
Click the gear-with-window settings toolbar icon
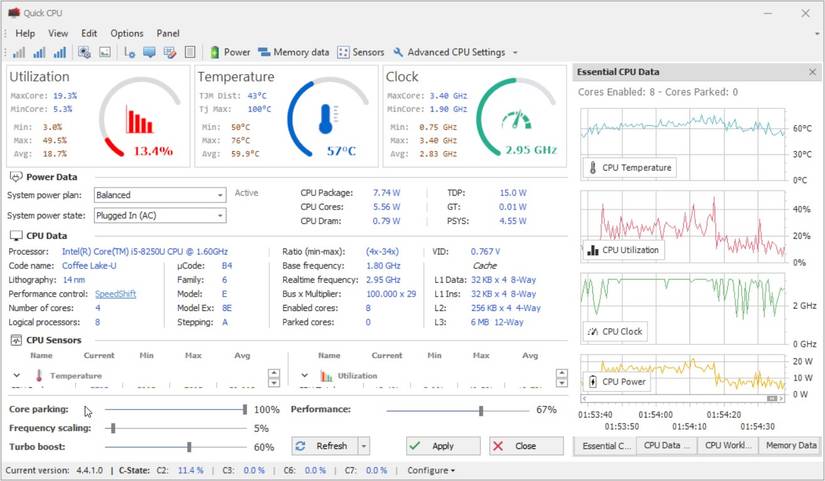tap(84, 52)
